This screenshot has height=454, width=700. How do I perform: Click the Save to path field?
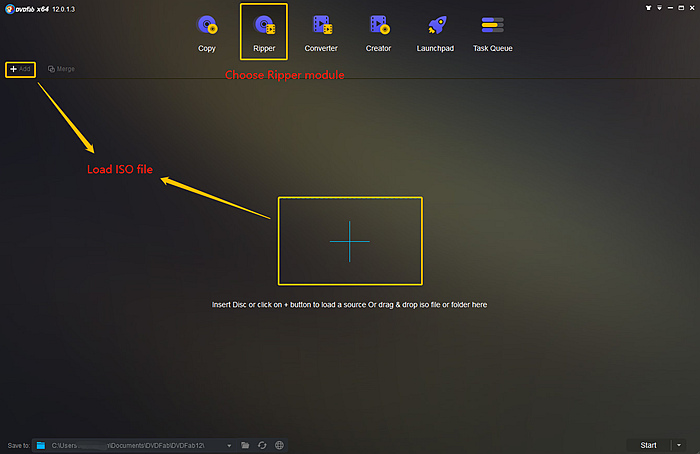(133, 446)
